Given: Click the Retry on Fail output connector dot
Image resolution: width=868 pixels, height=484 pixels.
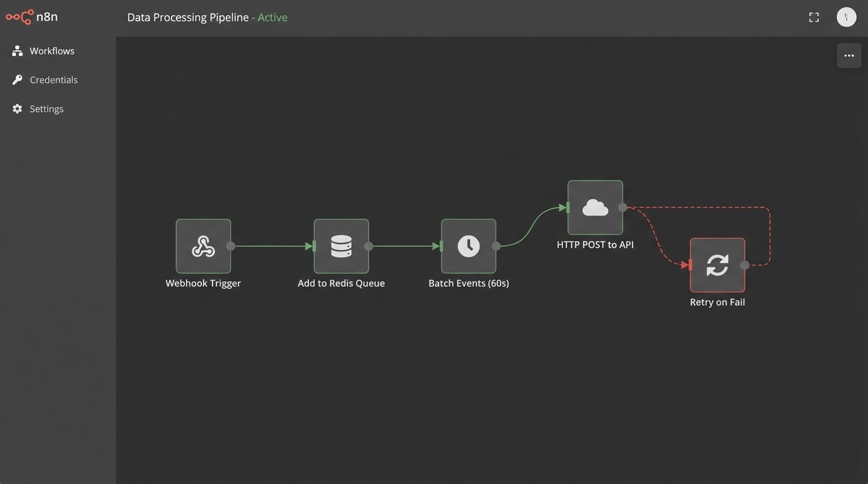Looking at the screenshot, I should (x=745, y=265).
